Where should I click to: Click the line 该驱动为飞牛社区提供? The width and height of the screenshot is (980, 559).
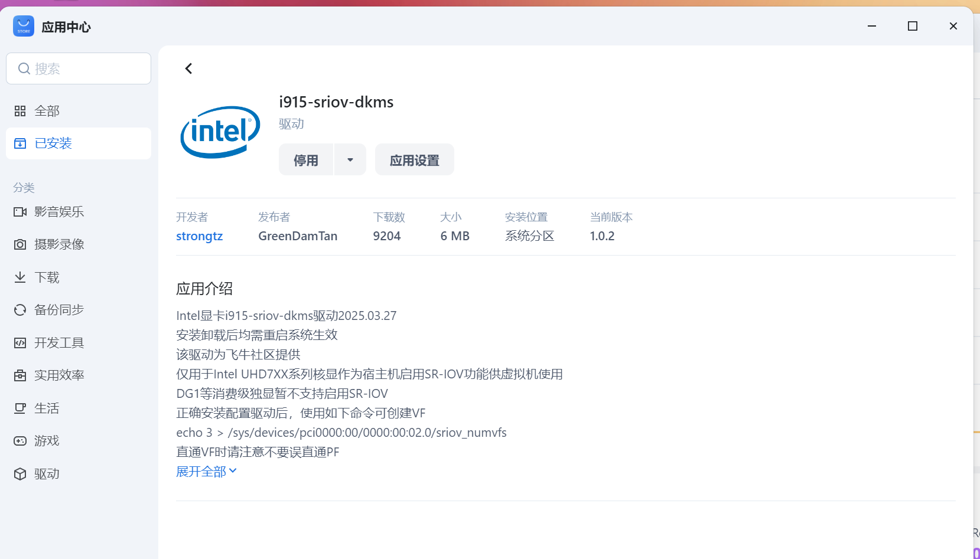238,354
